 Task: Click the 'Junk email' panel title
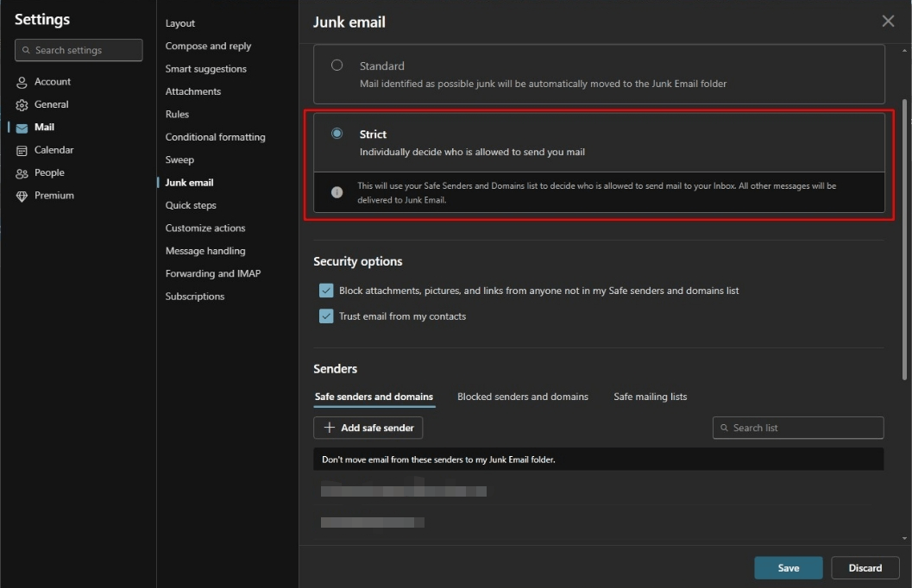[349, 22]
